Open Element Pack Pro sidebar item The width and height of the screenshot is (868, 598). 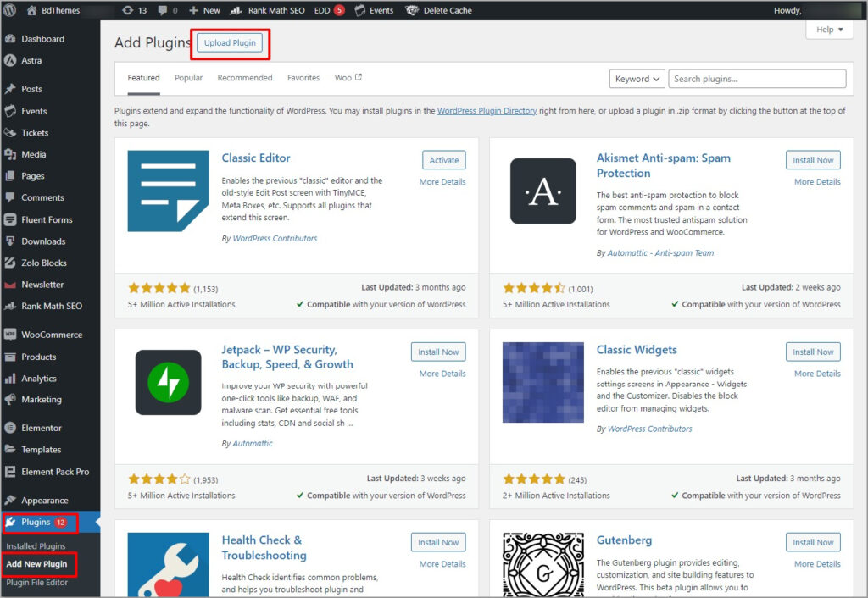tap(55, 472)
